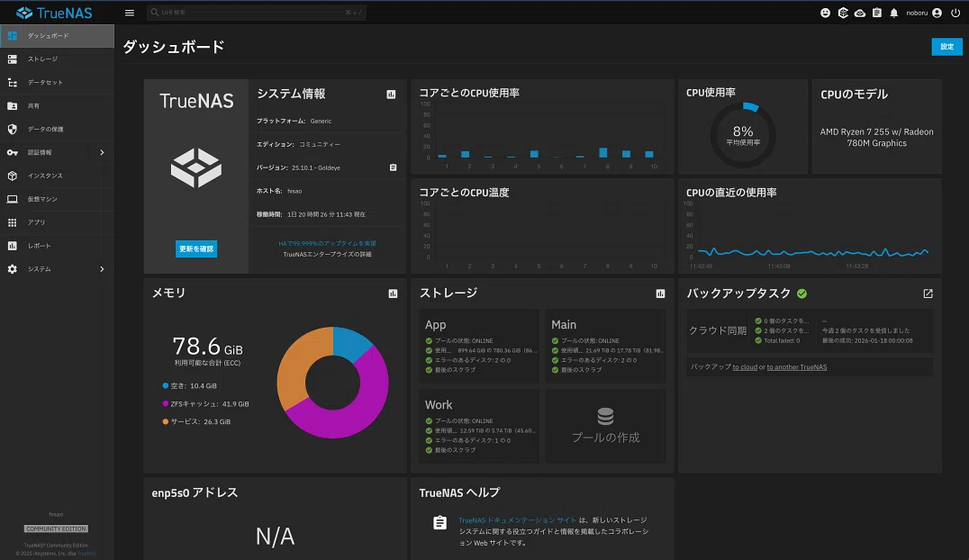Image resolution: width=969 pixels, height=560 pixels.
Task: Click プールの作成 to create pool
Action: coord(605,426)
